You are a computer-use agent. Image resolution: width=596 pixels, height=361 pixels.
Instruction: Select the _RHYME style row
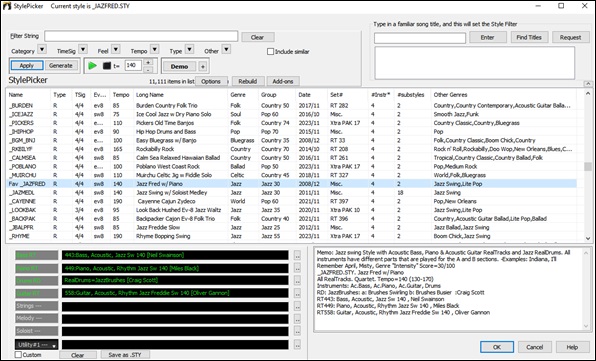[292, 236]
